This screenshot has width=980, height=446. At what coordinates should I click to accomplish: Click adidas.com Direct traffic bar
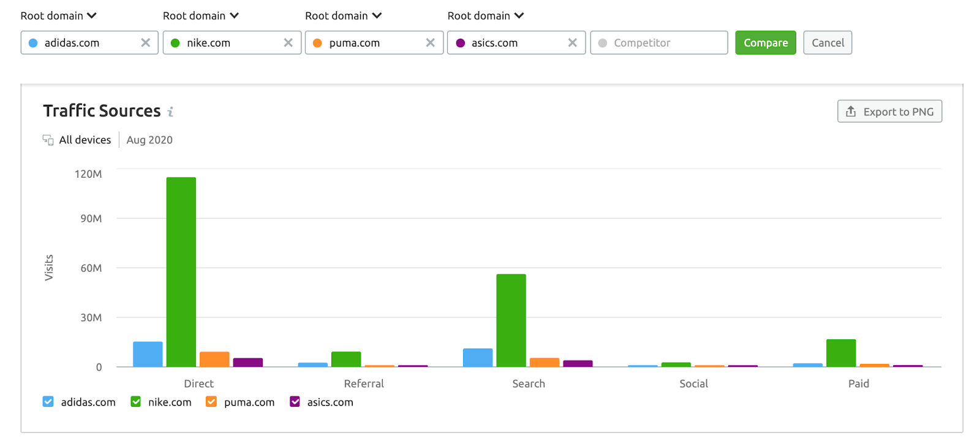click(148, 354)
